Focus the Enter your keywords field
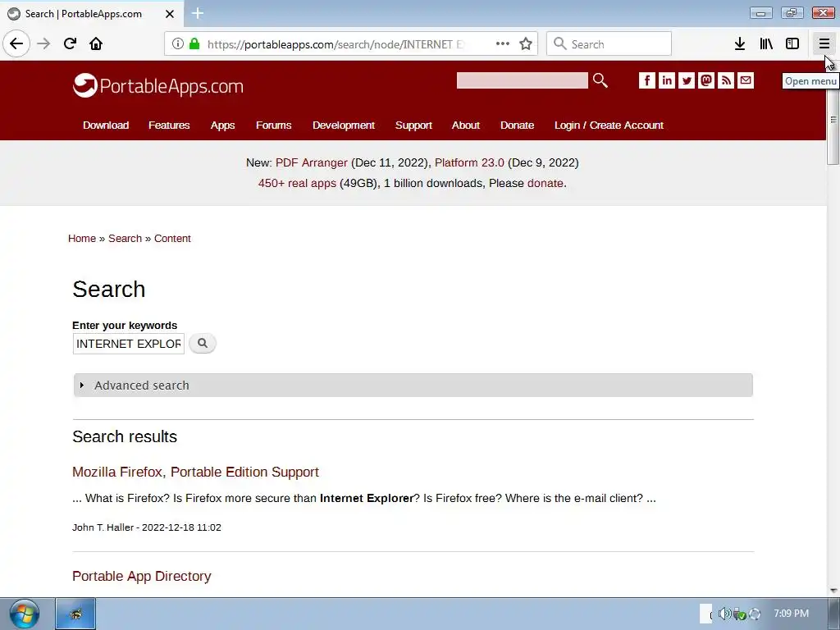The height and width of the screenshot is (630, 840). pos(129,344)
